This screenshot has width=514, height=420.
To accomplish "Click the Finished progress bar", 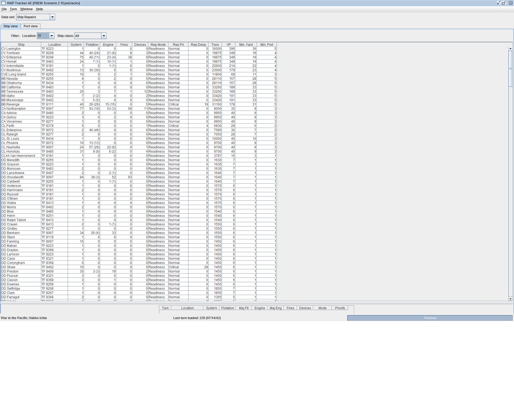I will pyautogui.click(x=430, y=318).
